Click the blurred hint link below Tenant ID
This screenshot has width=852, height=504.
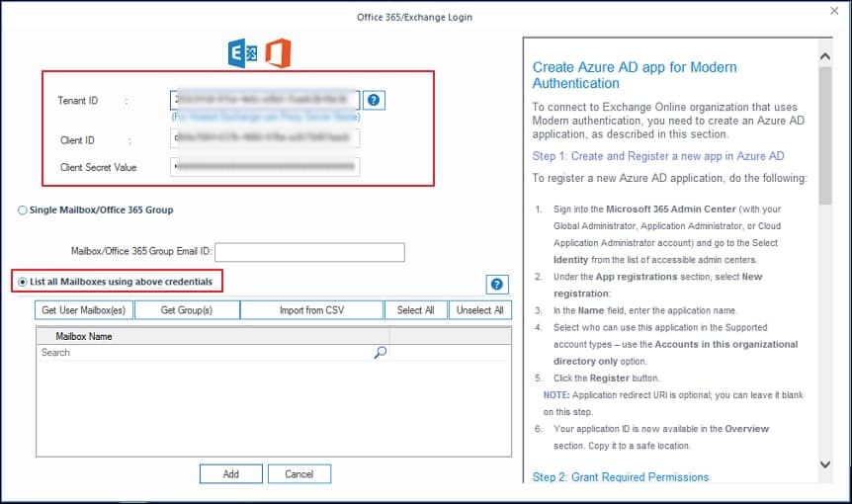coord(266,117)
